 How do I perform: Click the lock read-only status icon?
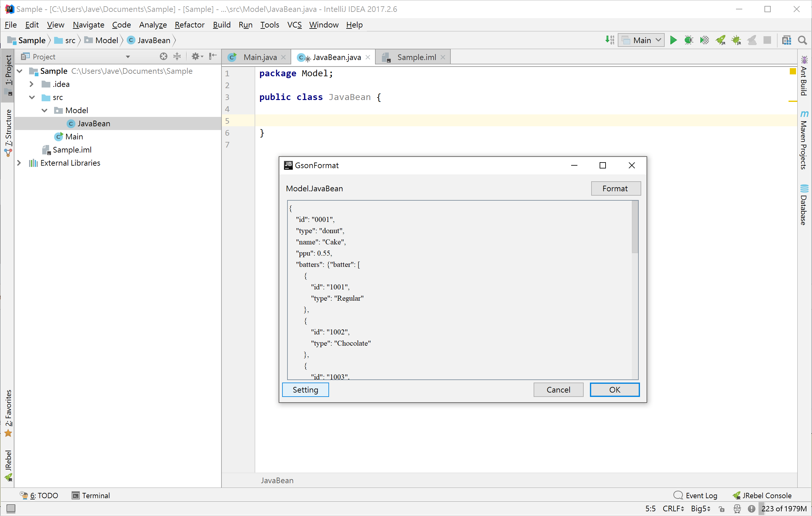point(722,508)
